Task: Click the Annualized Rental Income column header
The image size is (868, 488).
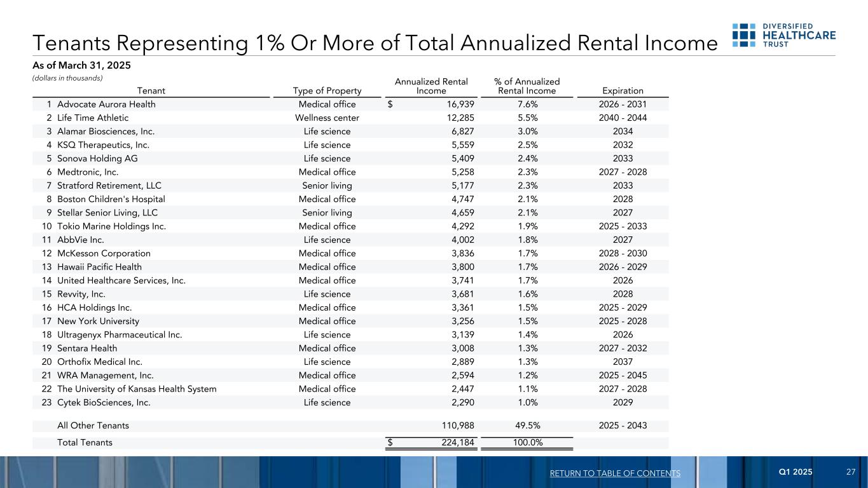Action: click(431, 86)
